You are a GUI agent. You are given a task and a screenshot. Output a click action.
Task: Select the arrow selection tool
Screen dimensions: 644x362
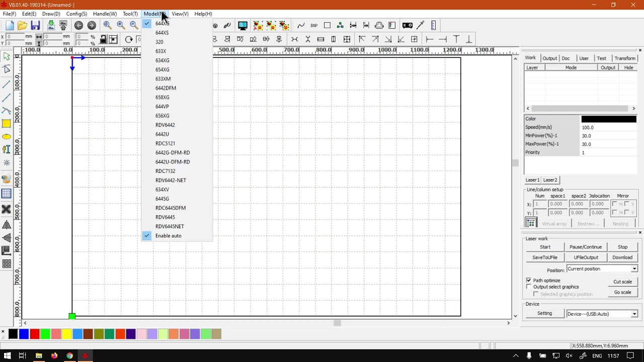click(x=7, y=57)
